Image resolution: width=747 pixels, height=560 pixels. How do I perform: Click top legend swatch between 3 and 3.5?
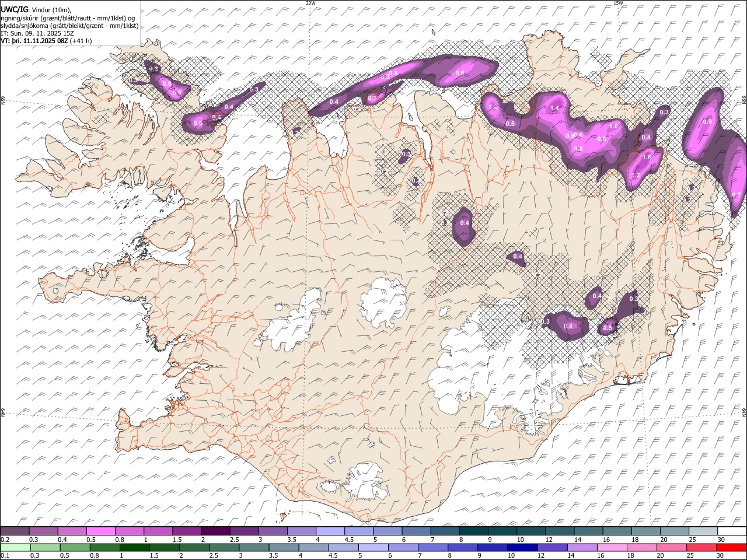coord(273,531)
